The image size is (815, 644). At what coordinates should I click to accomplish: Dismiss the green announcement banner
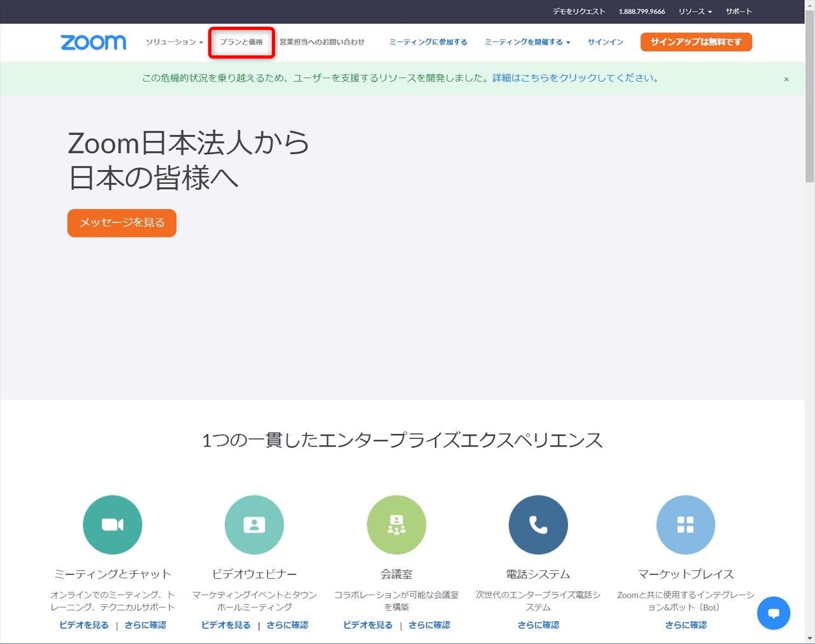786,80
